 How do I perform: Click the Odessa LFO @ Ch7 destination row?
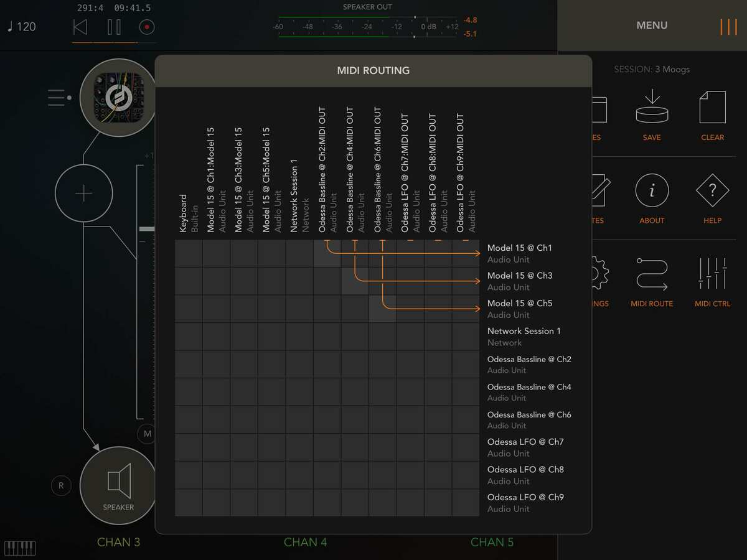525,447
